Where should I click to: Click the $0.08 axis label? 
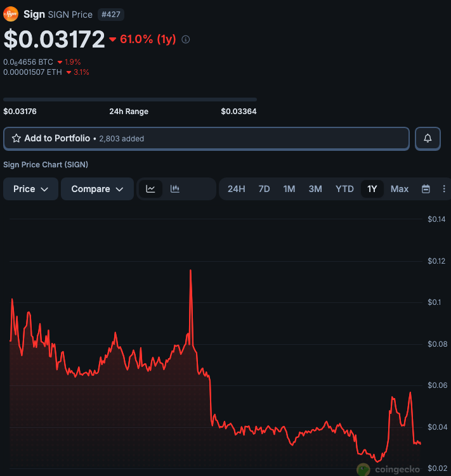[x=437, y=344]
